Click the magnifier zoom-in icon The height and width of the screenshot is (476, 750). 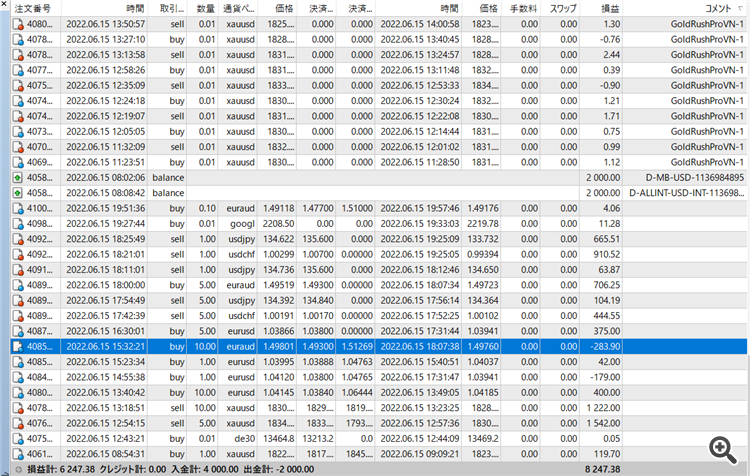click(x=723, y=450)
